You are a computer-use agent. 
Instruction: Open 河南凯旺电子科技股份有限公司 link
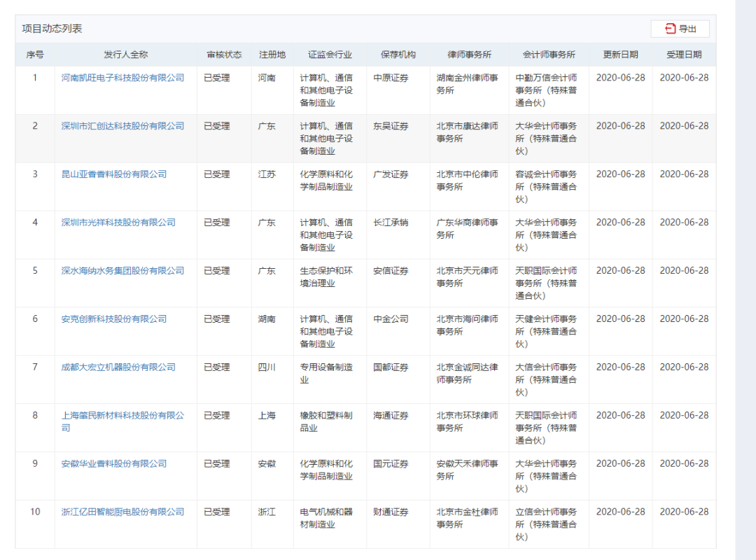click(122, 78)
